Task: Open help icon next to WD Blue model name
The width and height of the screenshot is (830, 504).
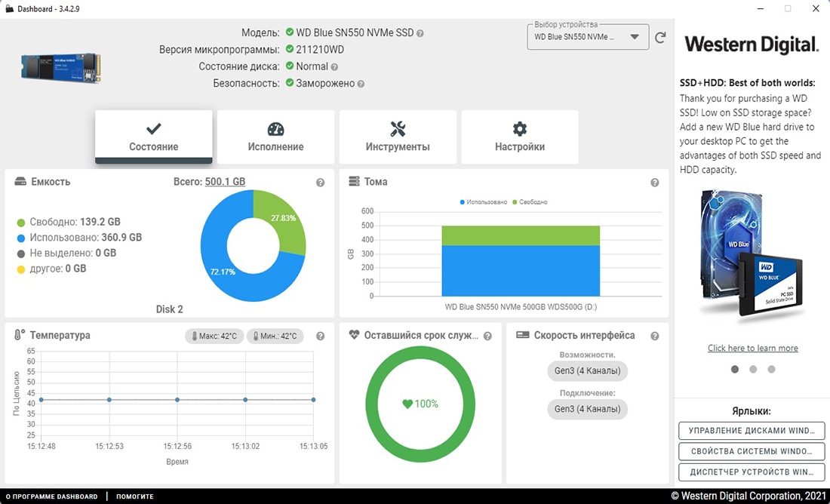Action: point(420,33)
